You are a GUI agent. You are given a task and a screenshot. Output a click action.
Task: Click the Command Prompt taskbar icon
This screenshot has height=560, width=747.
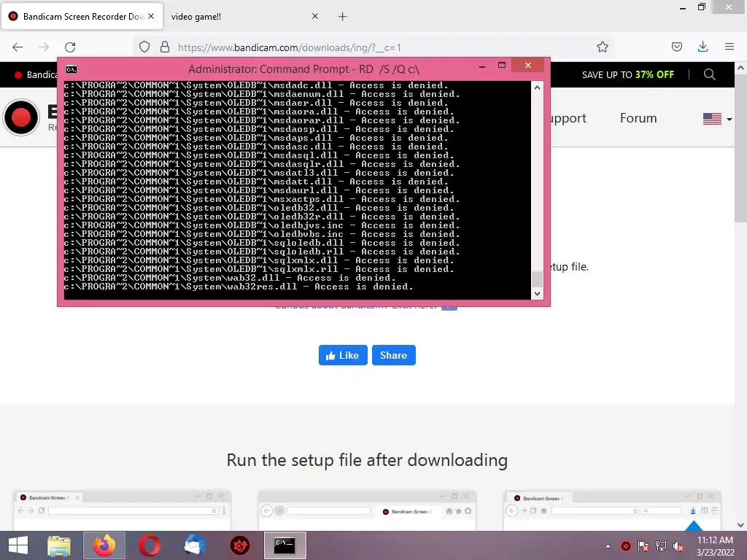pos(285,545)
